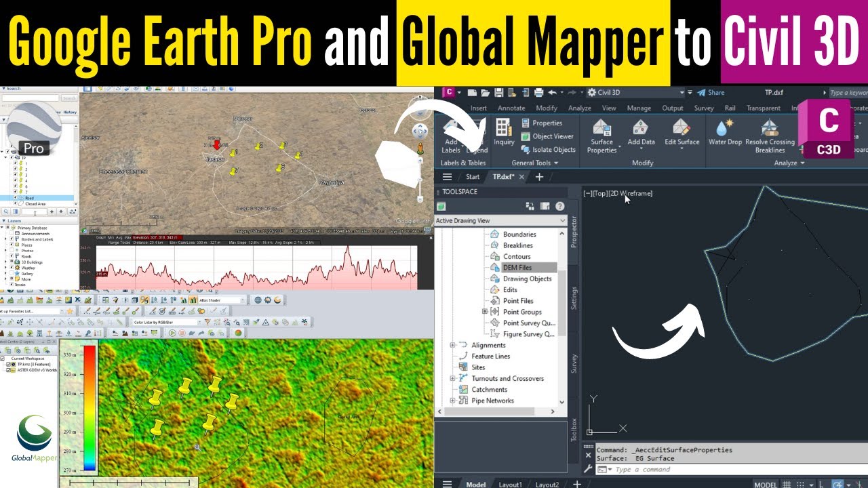Image resolution: width=868 pixels, height=488 pixels.
Task: Open the file tab hamburger menu
Action: 447,177
